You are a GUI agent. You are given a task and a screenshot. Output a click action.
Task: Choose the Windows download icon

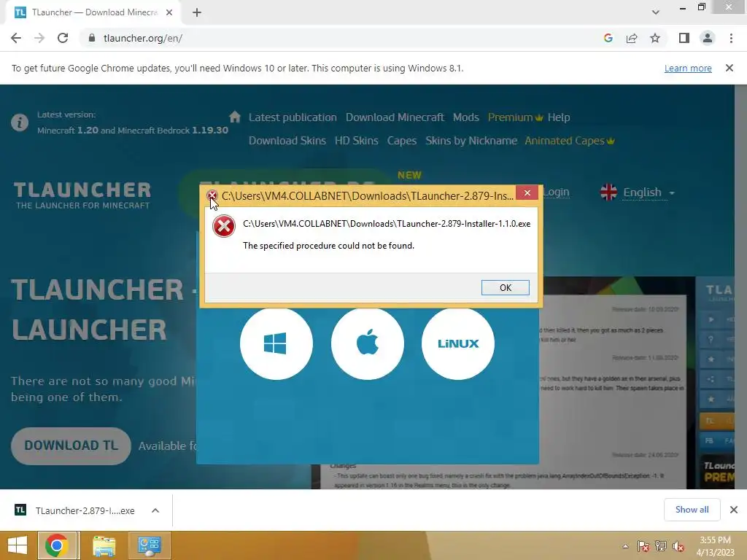pyautogui.click(x=276, y=343)
